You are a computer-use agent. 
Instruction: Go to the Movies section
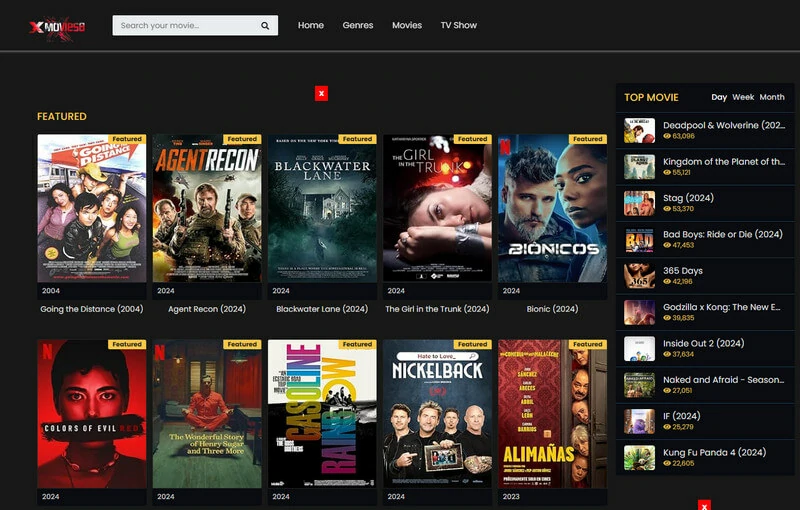tap(407, 25)
